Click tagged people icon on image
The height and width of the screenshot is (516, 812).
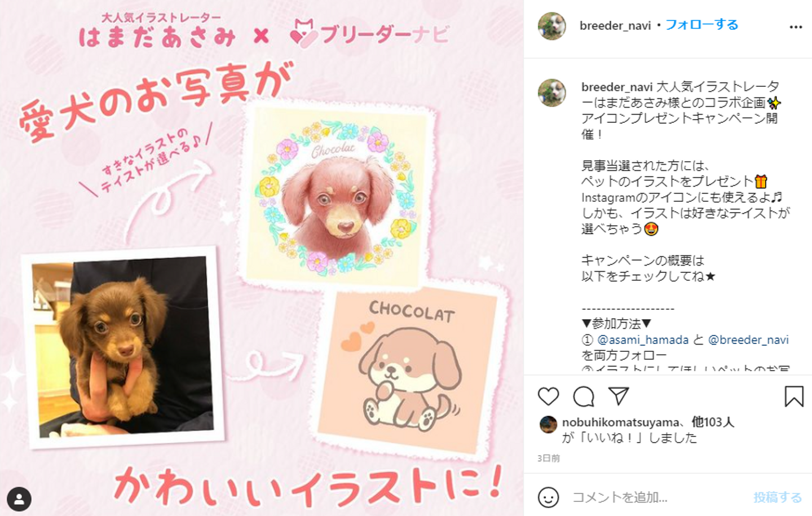coord(19,499)
